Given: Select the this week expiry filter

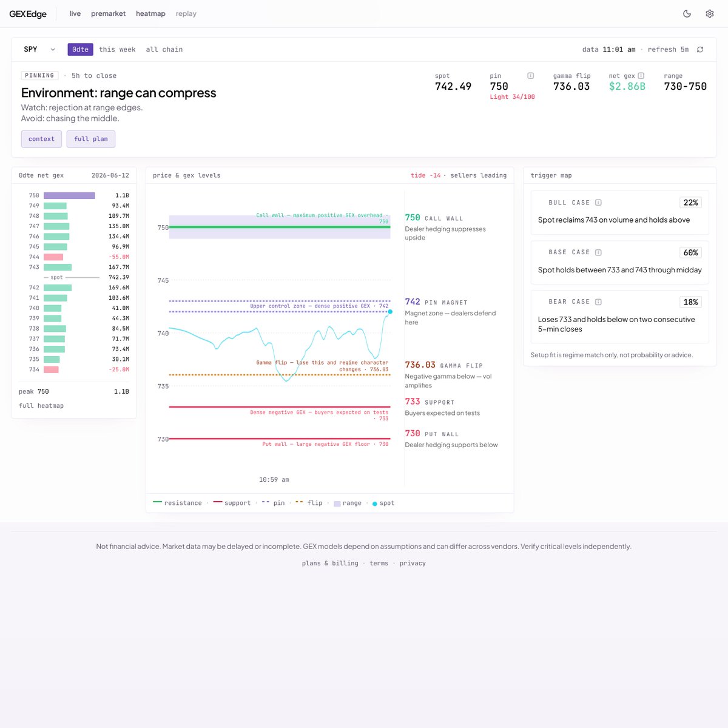Looking at the screenshot, I should (x=117, y=50).
